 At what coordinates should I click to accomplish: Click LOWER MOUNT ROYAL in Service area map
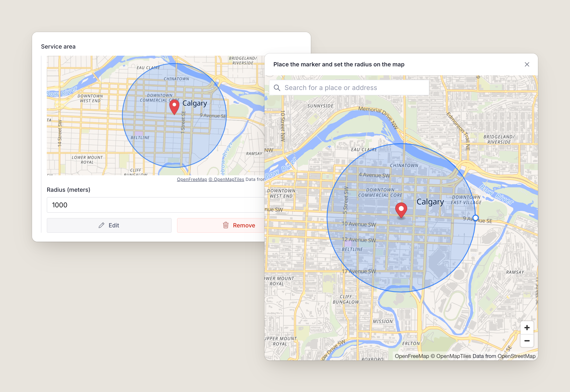pos(87,160)
